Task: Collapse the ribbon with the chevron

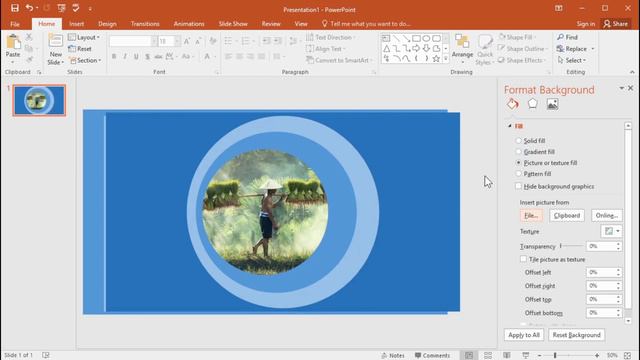Action: coord(632,72)
